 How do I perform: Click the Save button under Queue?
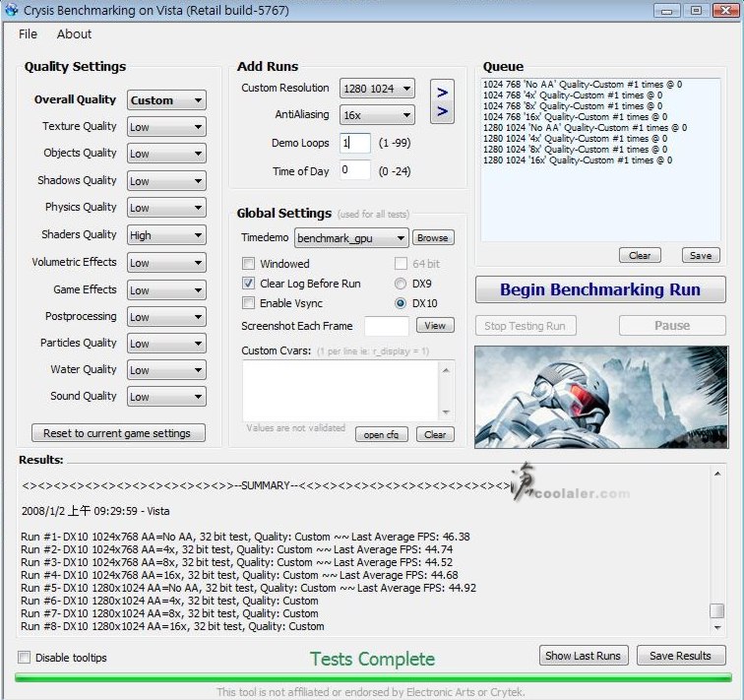point(701,255)
